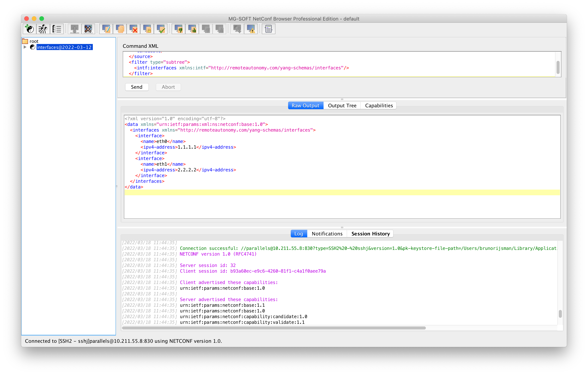Switch to the Session History tab
The height and width of the screenshot is (375, 588).
[370, 233]
